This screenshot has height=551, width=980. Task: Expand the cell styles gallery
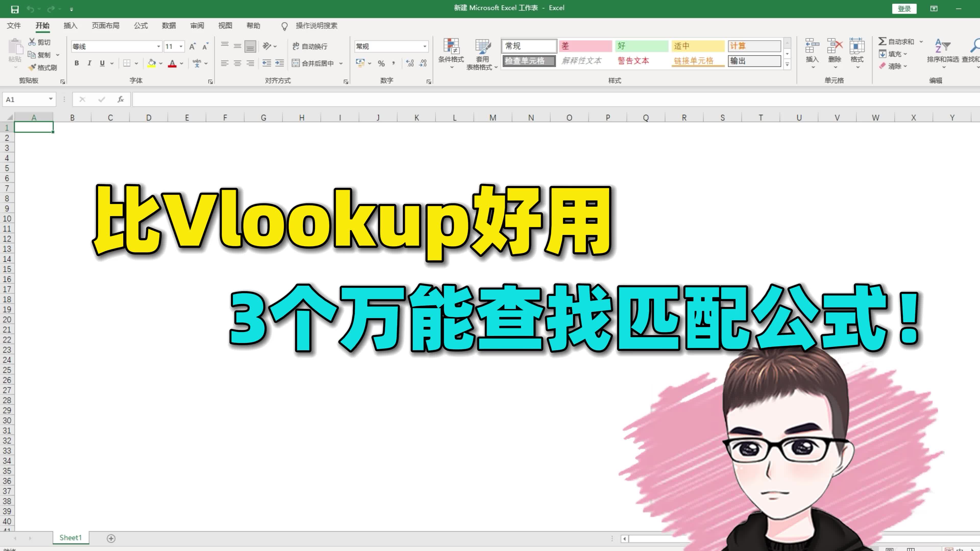pyautogui.click(x=787, y=64)
